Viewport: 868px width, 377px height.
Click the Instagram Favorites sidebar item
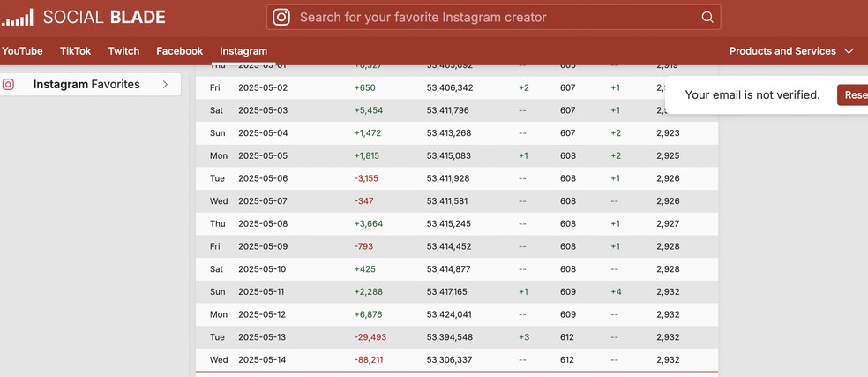click(86, 85)
